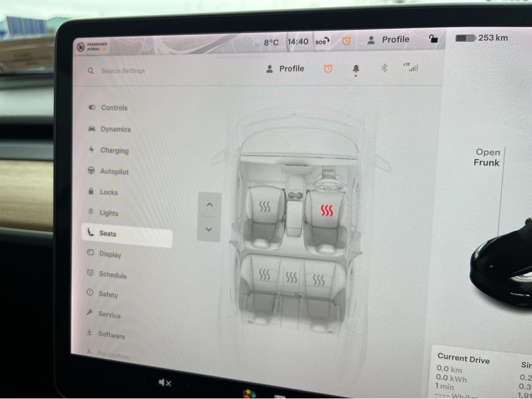This screenshot has width=532, height=399.
Task: Tap the muted speaker volume icon
Action: click(x=165, y=383)
